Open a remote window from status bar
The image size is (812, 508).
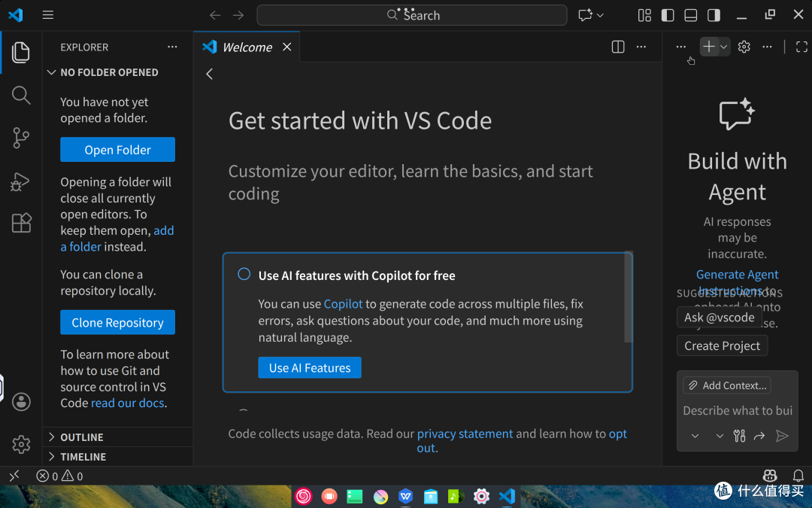tap(14, 476)
